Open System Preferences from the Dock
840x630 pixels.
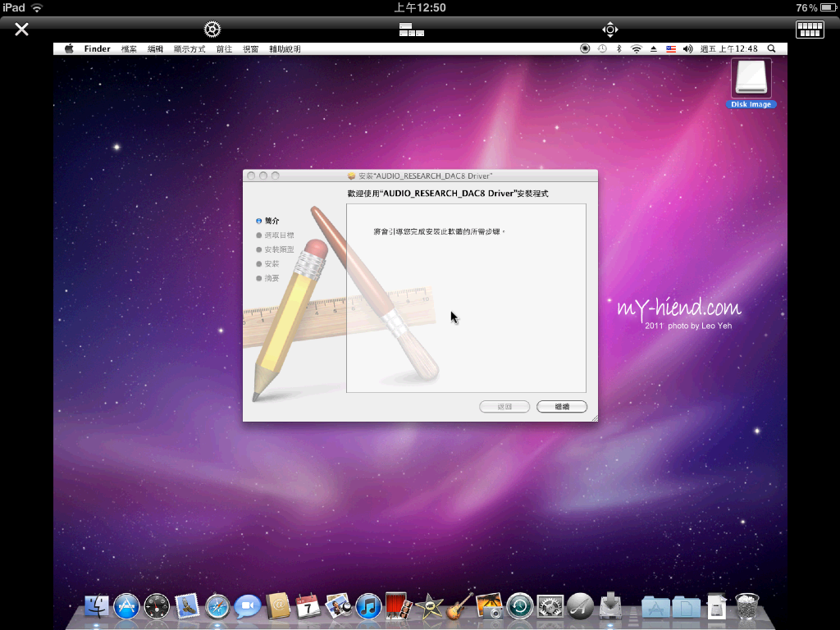(x=550, y=607)
